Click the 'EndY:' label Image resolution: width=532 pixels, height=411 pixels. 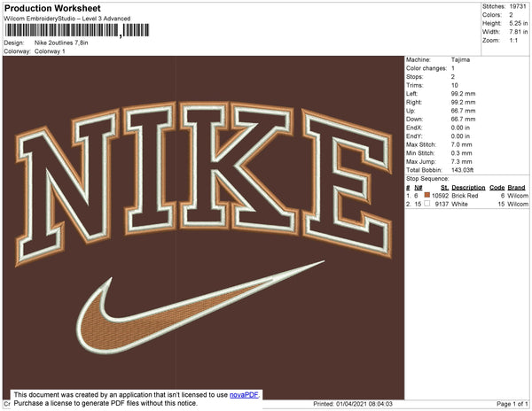pyautogui.click(x=414, y=136)
